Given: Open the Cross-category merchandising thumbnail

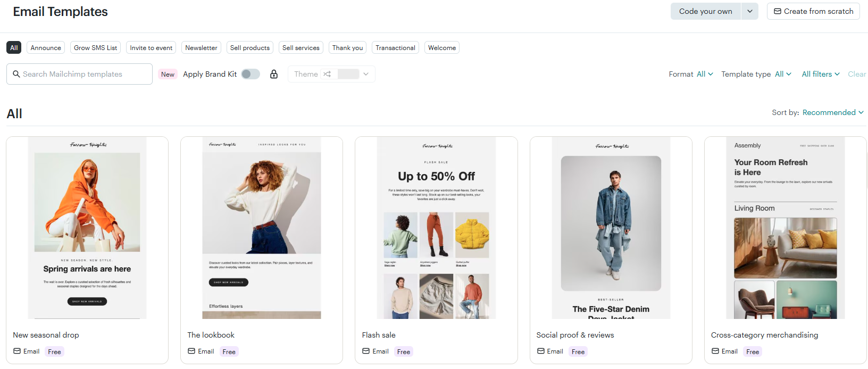Looking at the screenshot, I should (786, 228).
